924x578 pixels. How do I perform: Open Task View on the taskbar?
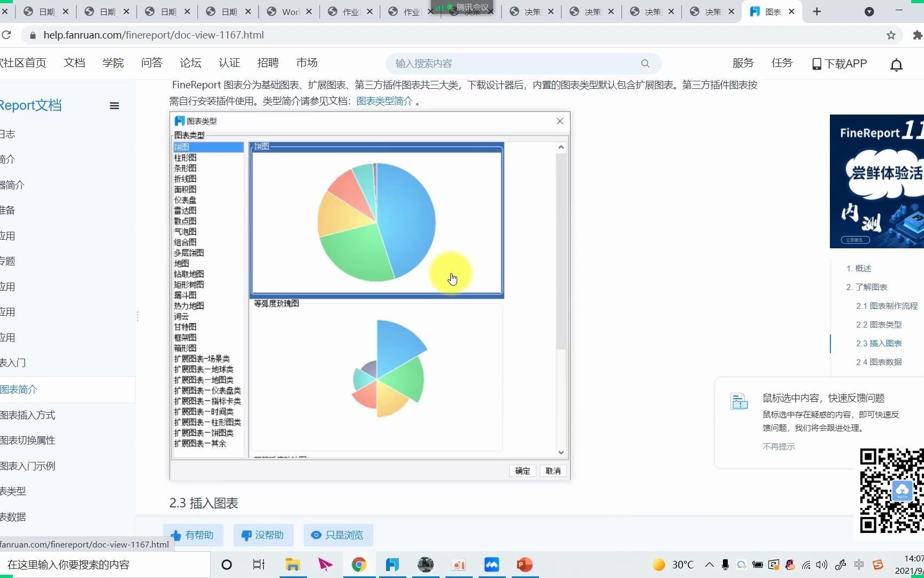click(x=259, y=565)
